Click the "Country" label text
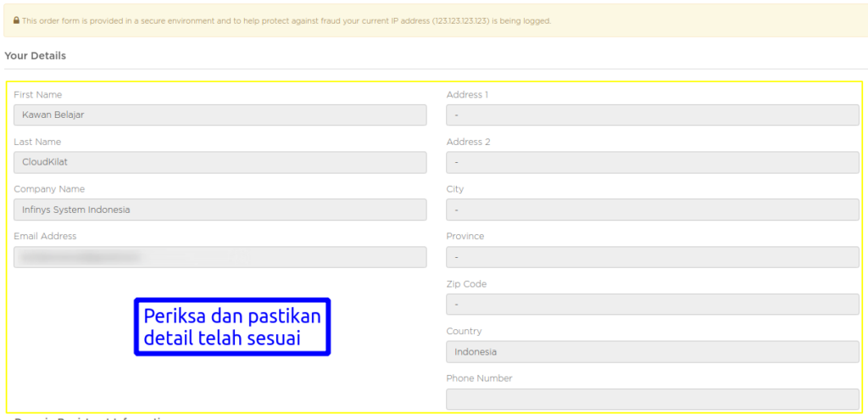868x420 pixels. click(x=464, y=331)
